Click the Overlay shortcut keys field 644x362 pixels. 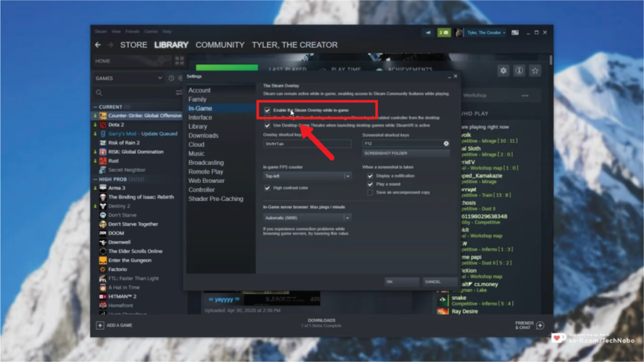click(x=307, y=144)
